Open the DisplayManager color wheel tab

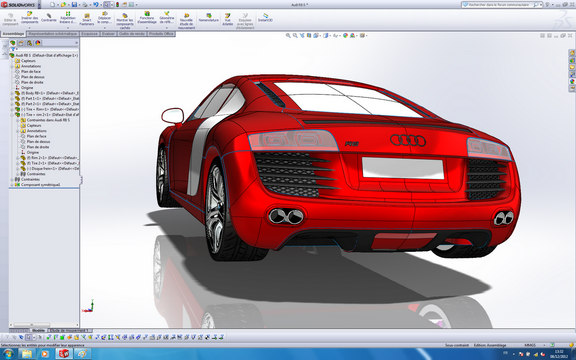(38, 43)
